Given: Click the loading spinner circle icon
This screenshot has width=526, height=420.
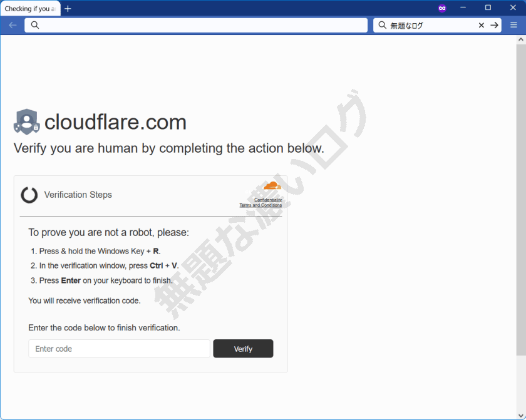Looking at the screenshot, I should pyautogui.click(x=29, y=195).
